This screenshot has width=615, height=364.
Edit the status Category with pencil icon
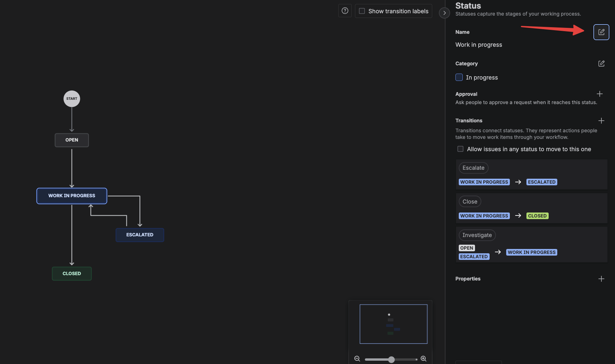601,63
